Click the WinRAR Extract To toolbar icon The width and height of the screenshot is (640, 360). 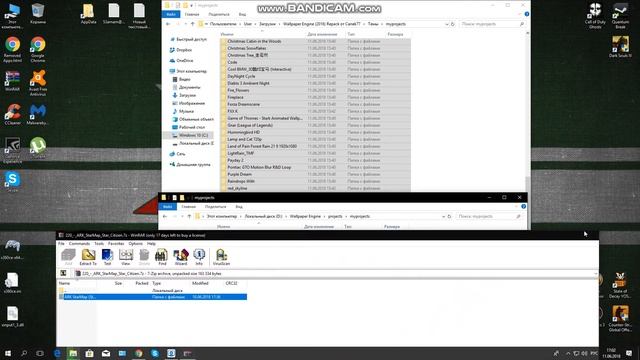coord(88,257)
